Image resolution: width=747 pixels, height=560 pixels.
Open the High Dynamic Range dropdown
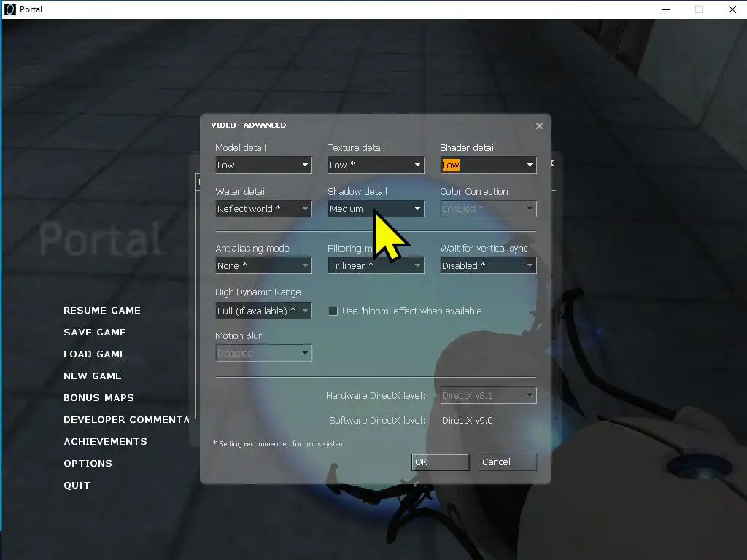[263, 311]
